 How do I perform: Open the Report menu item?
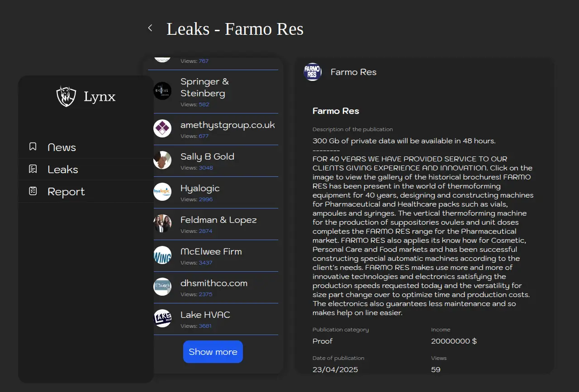click(66, 192)
